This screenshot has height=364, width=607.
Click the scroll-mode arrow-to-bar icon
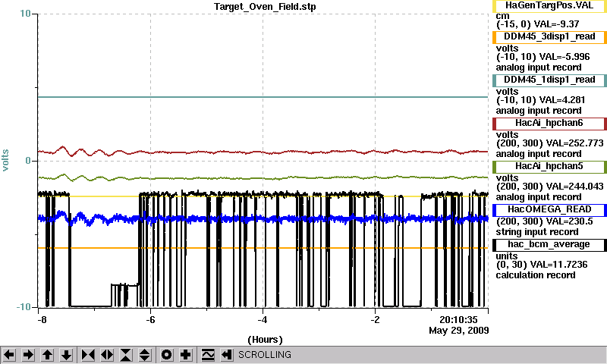click(227, 355)
